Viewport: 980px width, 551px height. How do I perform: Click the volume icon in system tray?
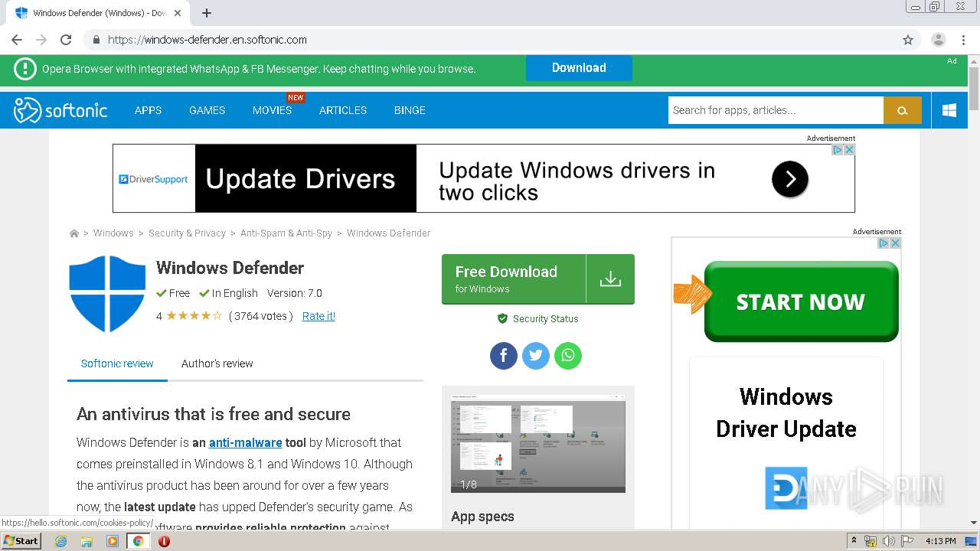point(888,541)
